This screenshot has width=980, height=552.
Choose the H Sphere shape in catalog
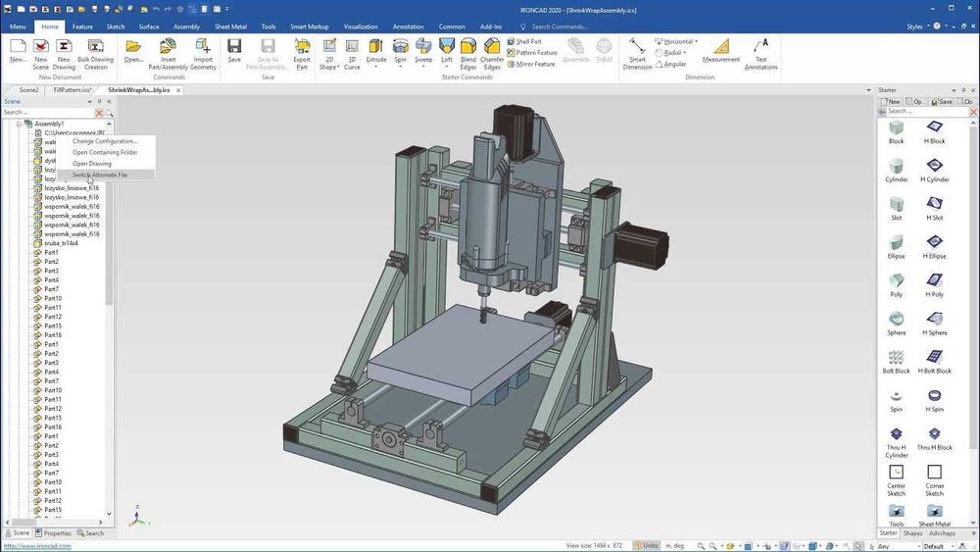point(935,322)
